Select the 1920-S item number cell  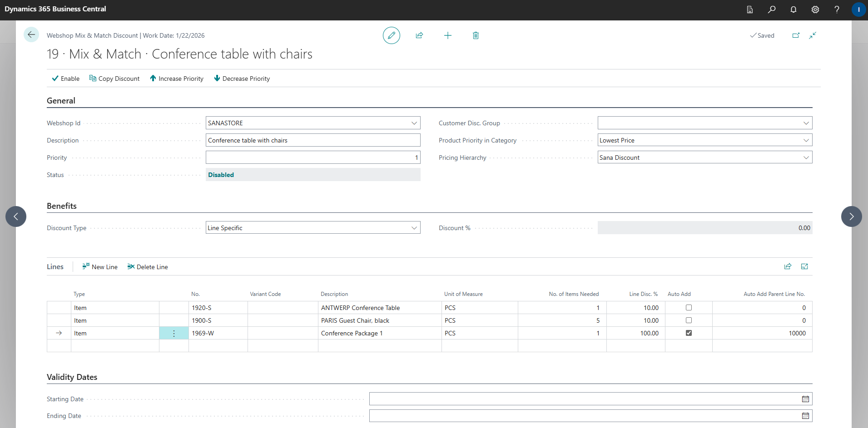(218, 308)
